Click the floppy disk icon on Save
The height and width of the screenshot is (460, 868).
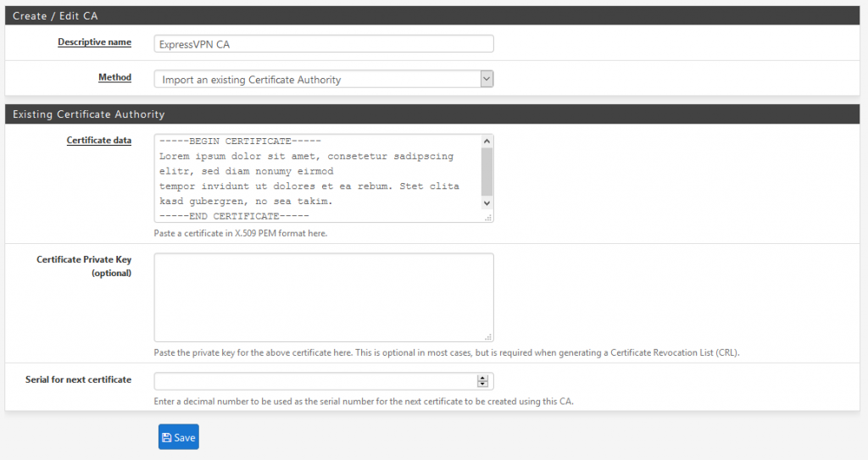pos(167,438)
